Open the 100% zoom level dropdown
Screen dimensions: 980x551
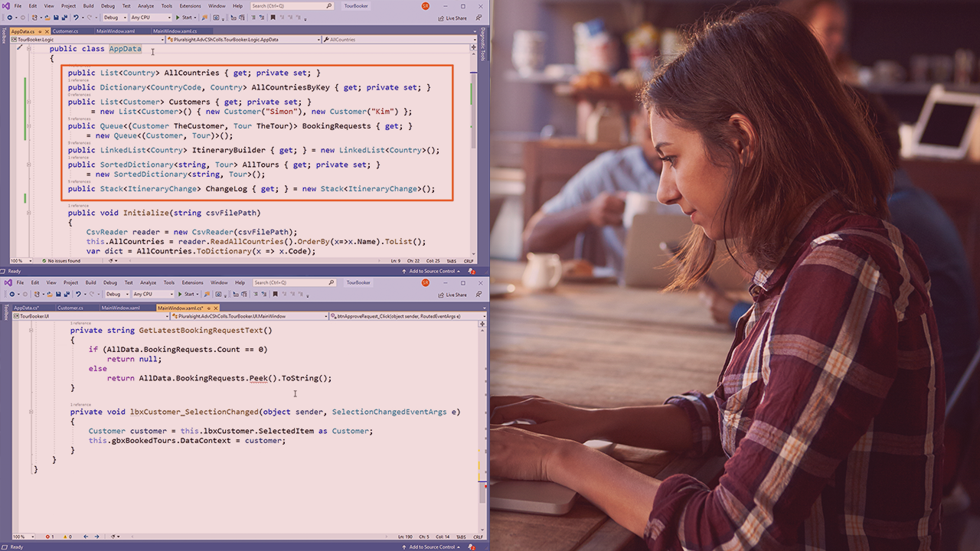click(21, 261)
